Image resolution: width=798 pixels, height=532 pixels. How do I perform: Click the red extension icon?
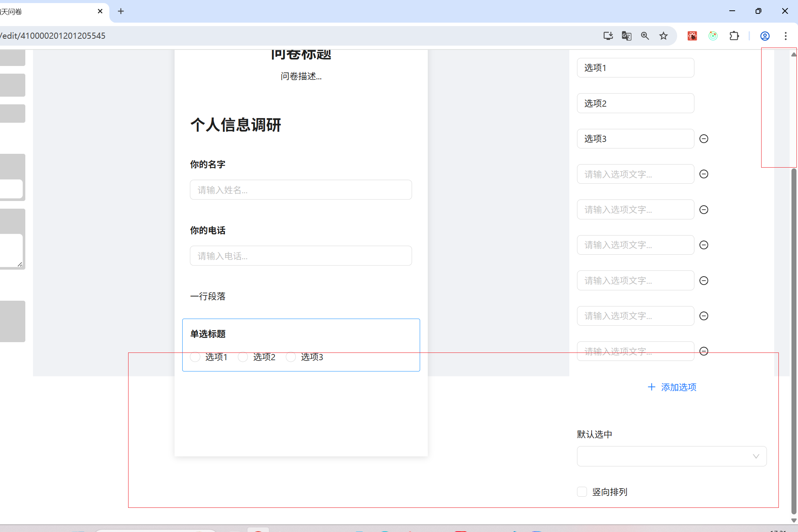click(x=692, y=36)
